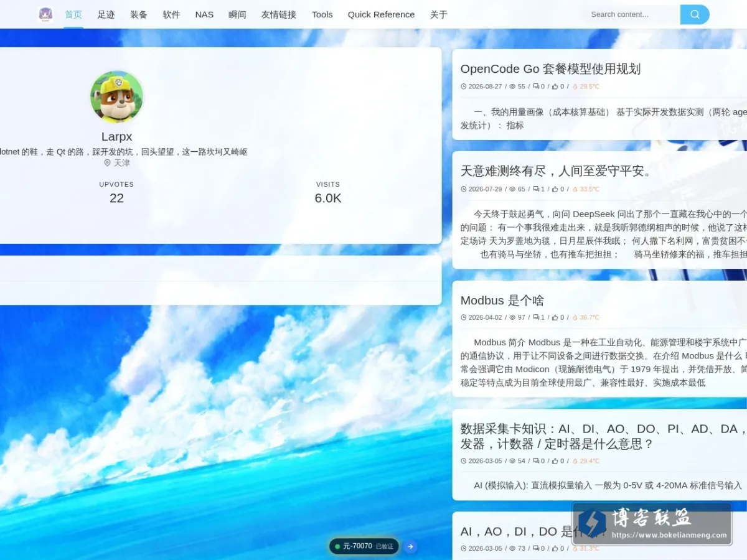Viewport: 747px width, 560px height.
Task: Click thumbs-up icon on Modbus 是个啥 post
Action: click(555, 317)
